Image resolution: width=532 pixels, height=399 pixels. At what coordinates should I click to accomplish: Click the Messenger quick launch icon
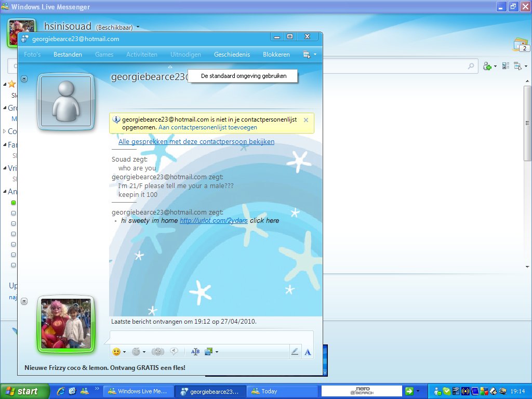(x=84, y=391)
